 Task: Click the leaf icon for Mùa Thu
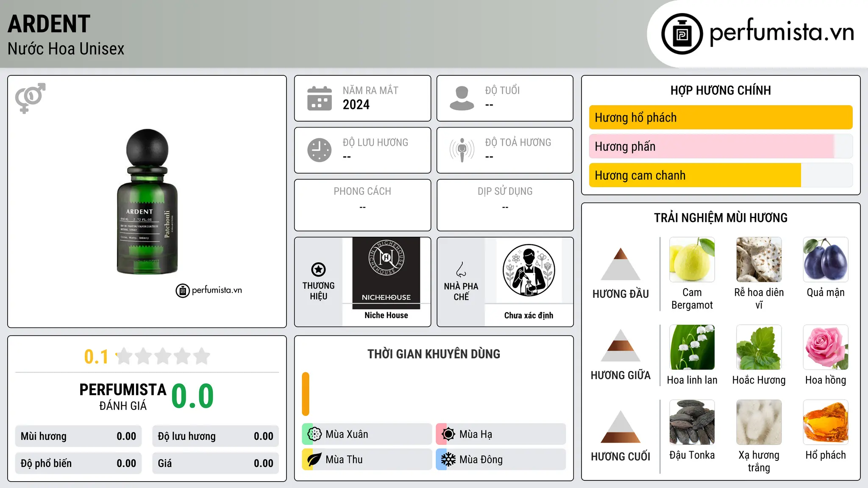(x=314, y=460)
